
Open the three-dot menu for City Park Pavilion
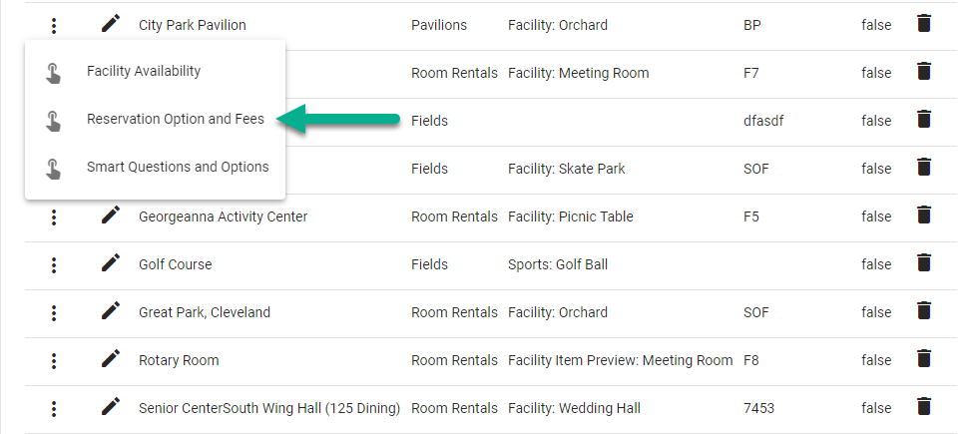(54, 26)
